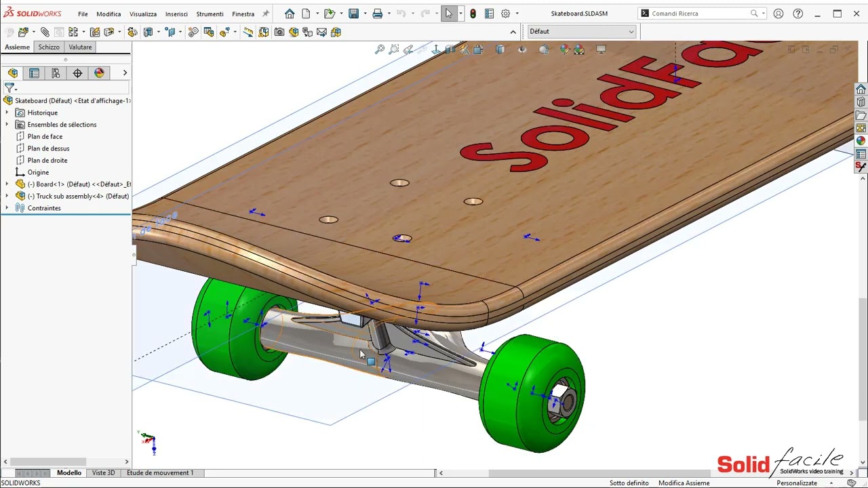Image resolution: width=868 pixels, height=488 pixels.
Task: Pin the menu bar with pushpin
Action: (x=265, y=14)
